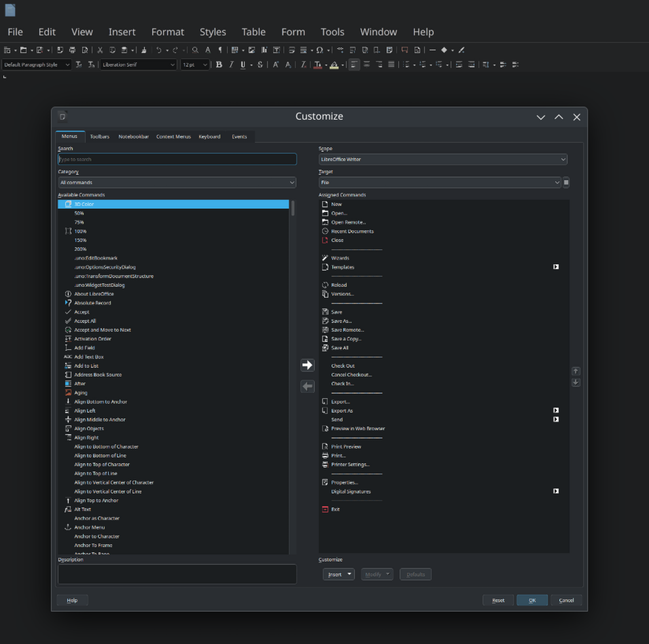
Task: Open the Category dropdown
Action: [x=177, y=183]
